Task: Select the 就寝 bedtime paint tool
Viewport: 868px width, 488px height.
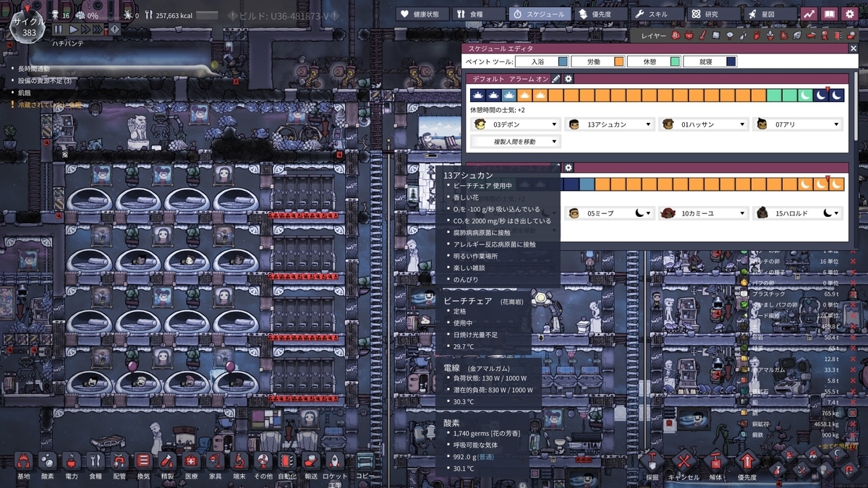Action: tap(710, 61)
